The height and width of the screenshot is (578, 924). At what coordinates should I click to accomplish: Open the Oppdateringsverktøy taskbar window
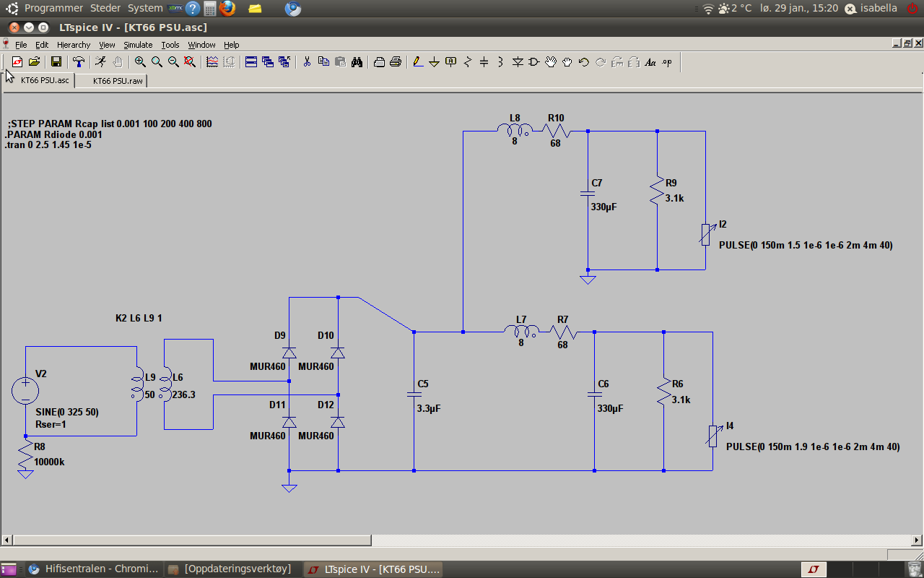pos(231,569)
